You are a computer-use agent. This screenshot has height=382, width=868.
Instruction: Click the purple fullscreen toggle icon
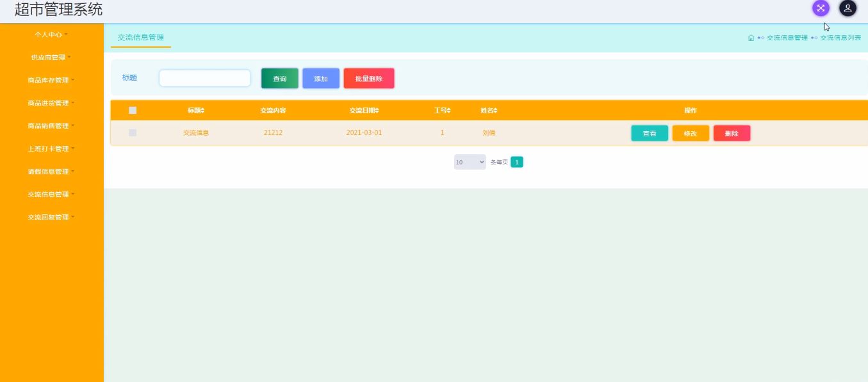(x=821, y=8)
